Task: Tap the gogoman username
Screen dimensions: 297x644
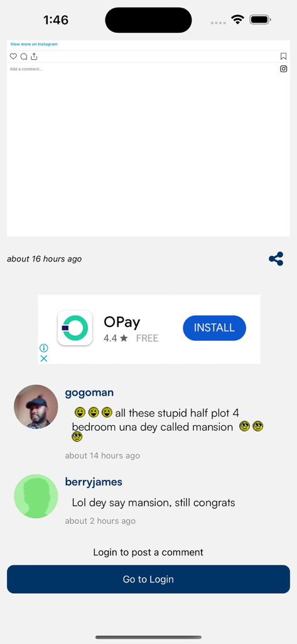Action: [x=89, y=392]
